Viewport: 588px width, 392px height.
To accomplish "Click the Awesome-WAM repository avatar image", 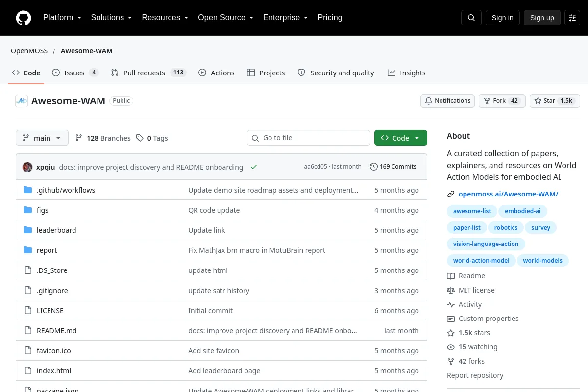I will pyautogui.click(x=22, y=101).
